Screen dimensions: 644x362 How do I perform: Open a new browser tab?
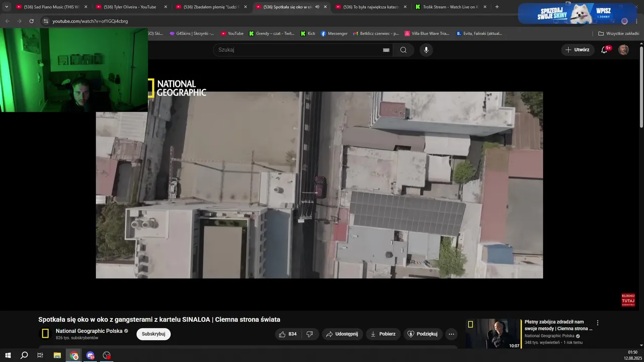(497, 7)
